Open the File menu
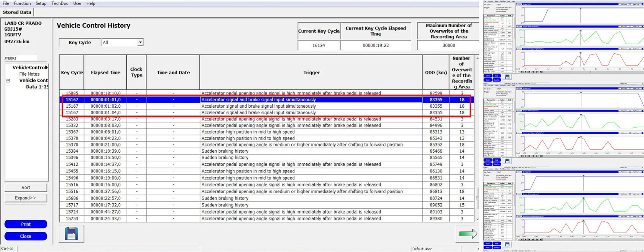Viewport: 644px width, 252px height. [6, 3]
